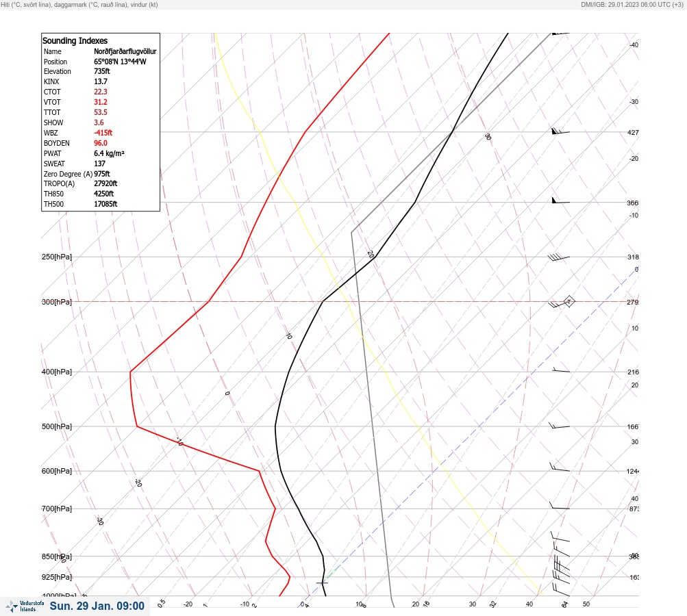Click the pennant wind barb at the 366 height line
This screenshot has height=616, width=687.
pyautogui.click(x=560, y=201)
